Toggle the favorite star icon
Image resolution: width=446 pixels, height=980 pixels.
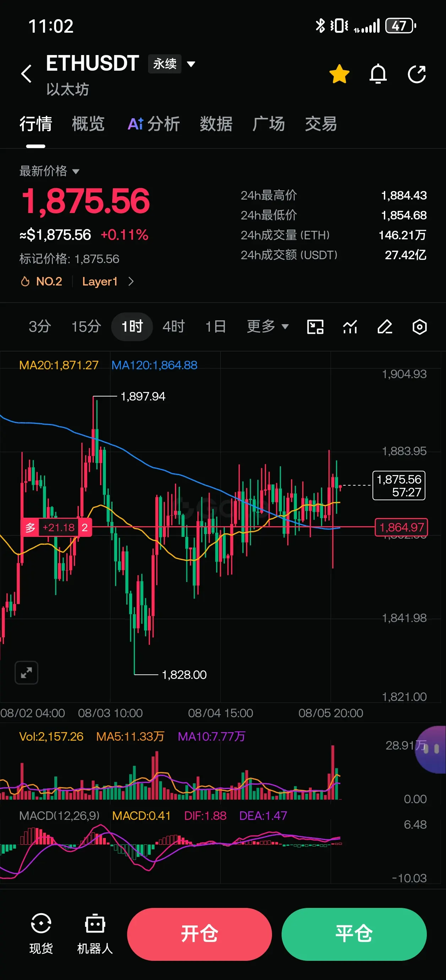(x=339, y=74)
